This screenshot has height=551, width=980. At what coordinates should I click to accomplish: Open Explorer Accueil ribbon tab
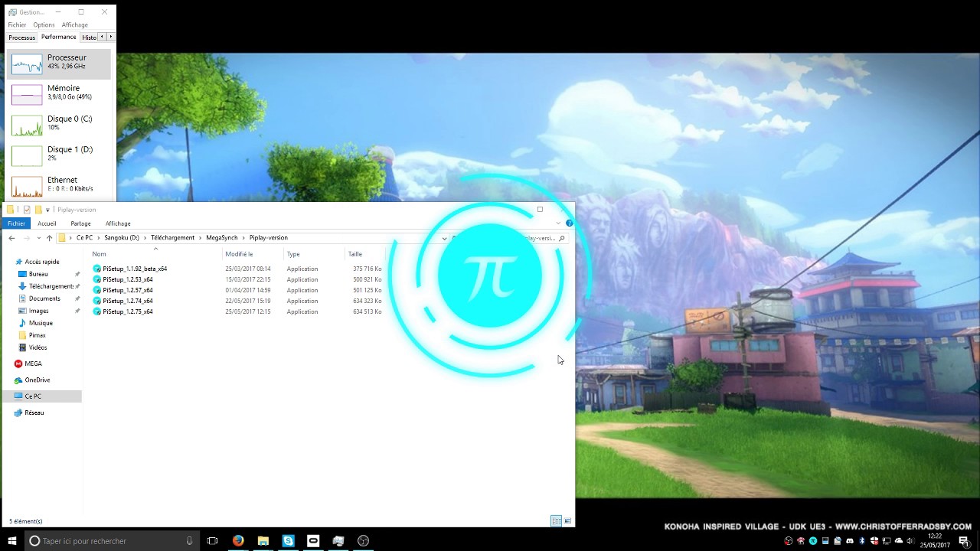click(x=47, y=223)
